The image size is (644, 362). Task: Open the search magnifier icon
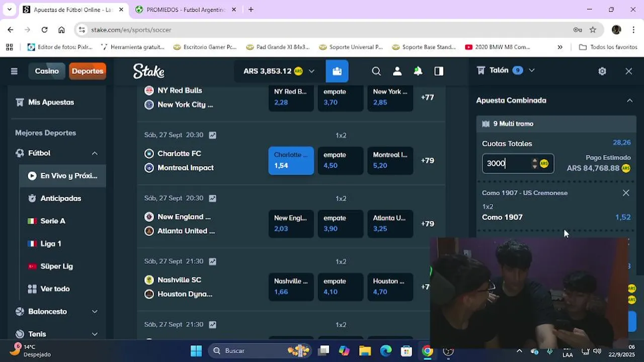click(x=376, y=71)
